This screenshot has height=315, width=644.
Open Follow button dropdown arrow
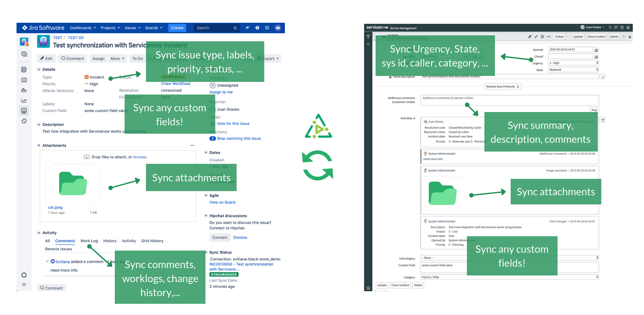pos(568,37)
